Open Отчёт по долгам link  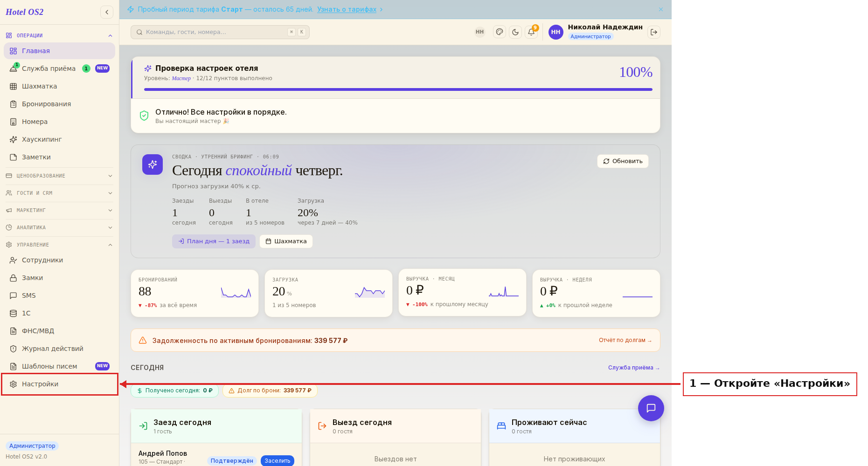point(625,340)
